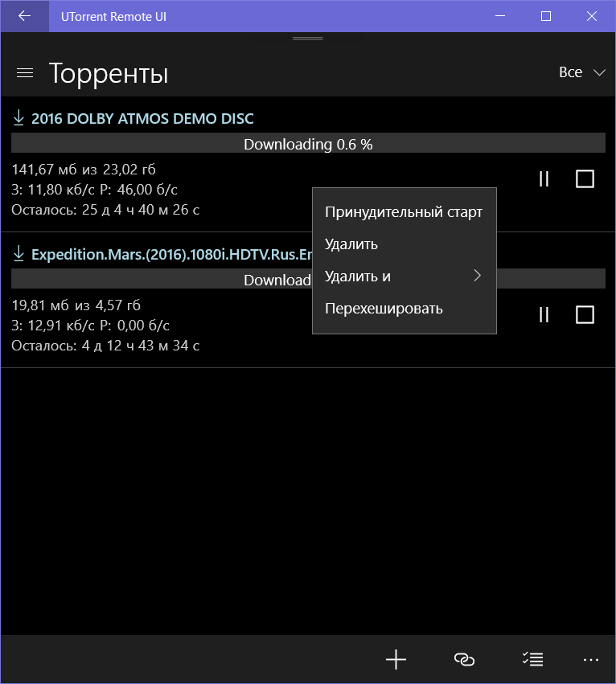Add a new torrent with plus icon
This screenshot has height=684, width=616.
396,659
